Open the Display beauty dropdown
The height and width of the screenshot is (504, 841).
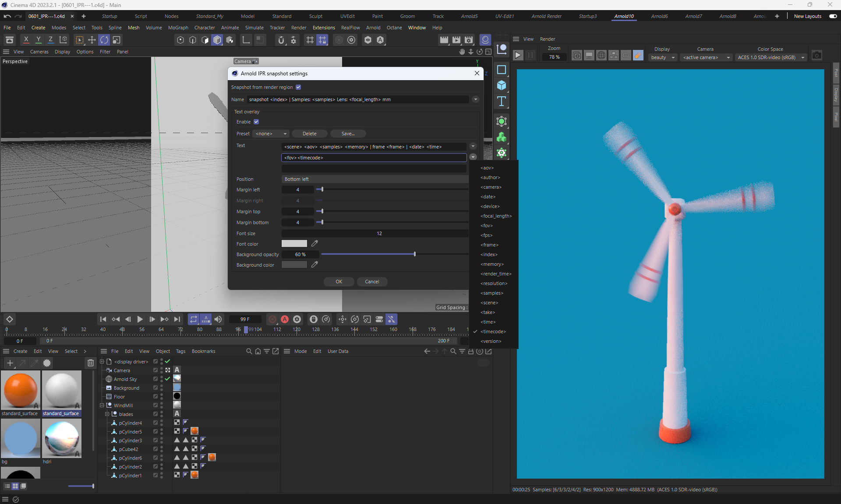click(x=663, y=57)
